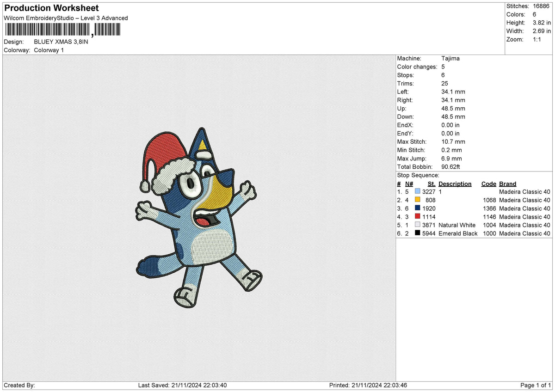Click the 'Created By:' footer label
Screen dimensions: 555x392
19,386
